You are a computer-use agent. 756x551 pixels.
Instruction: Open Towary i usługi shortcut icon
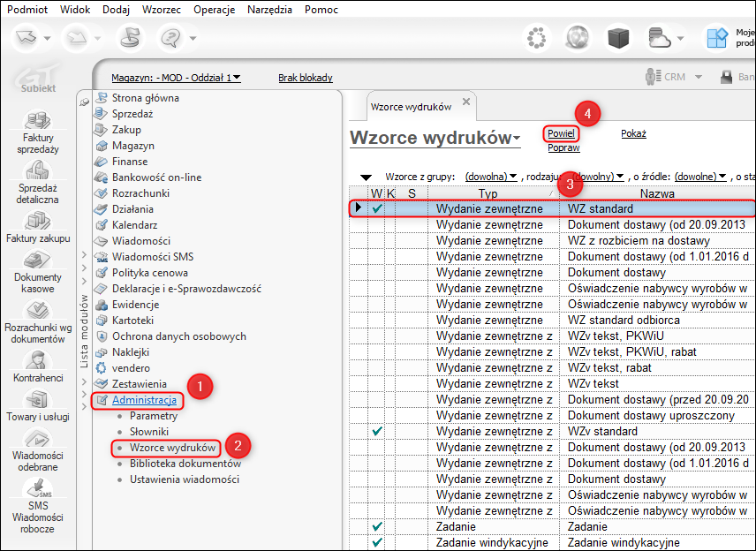(37, 400)
